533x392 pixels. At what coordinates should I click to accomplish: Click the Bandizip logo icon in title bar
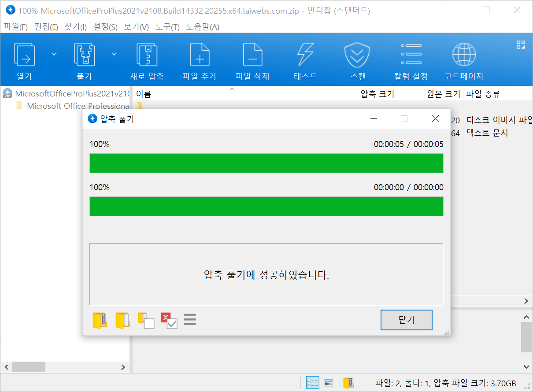click(10, 10)
